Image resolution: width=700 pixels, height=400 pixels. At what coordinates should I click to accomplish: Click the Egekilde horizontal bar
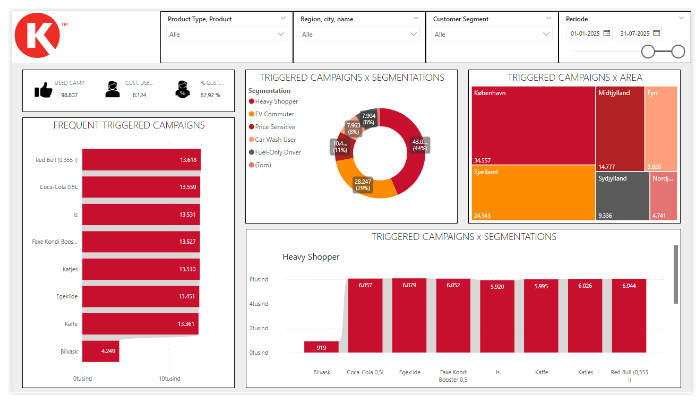click(140, 296)
